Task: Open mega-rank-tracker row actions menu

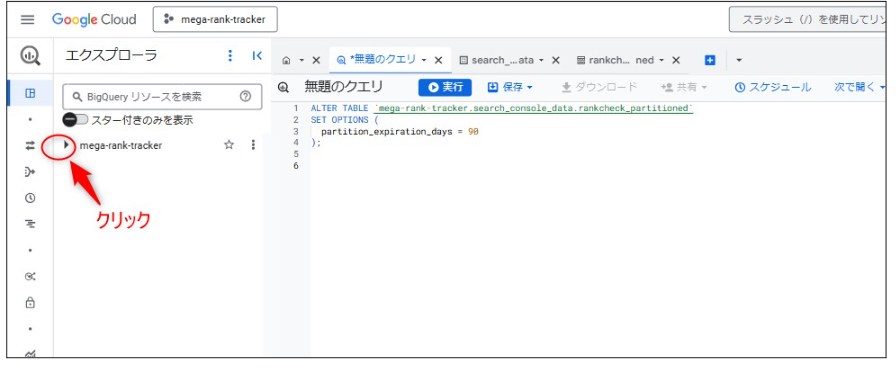Action: 253,145
